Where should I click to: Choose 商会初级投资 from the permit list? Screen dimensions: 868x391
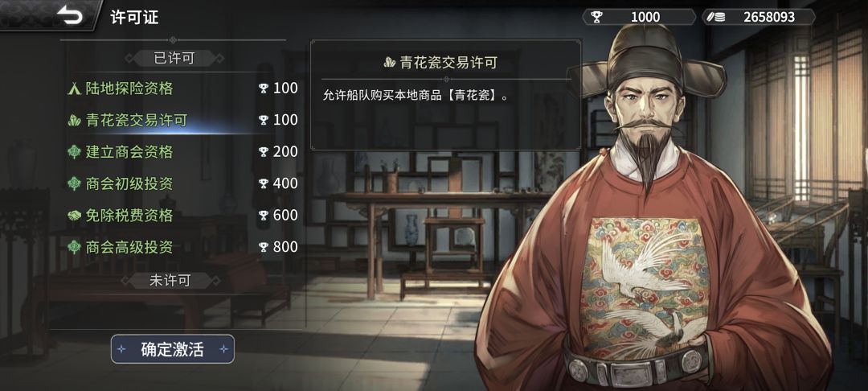tap(181, 183)
